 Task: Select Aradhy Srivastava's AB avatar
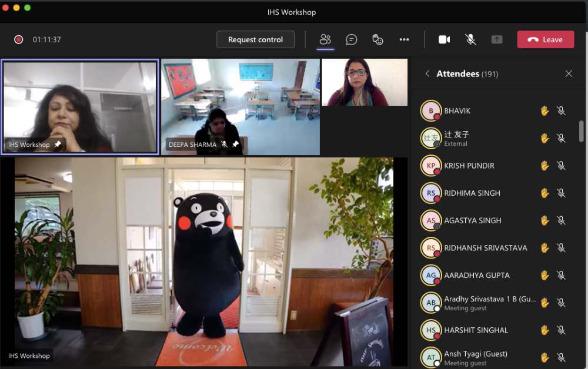pyautogui.click(x=431, y=303)
